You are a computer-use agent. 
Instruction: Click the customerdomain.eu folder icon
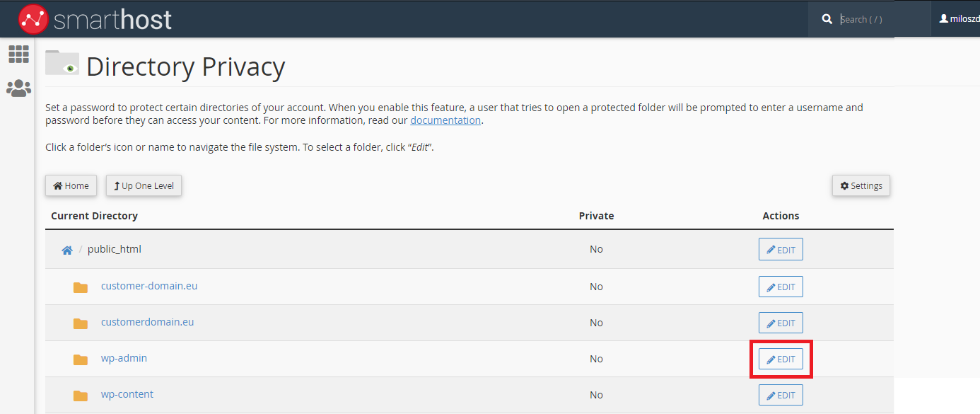pos(81,323)
